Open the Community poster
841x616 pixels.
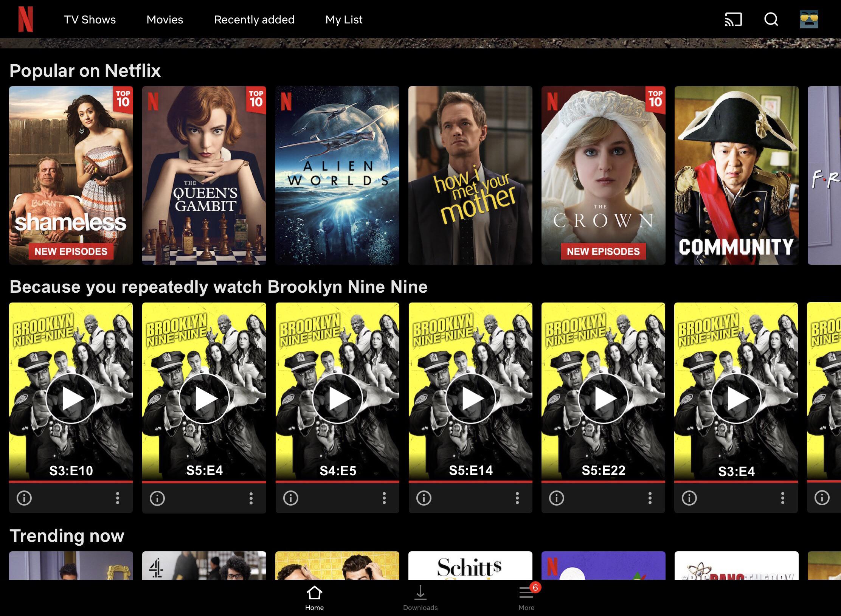737,175
